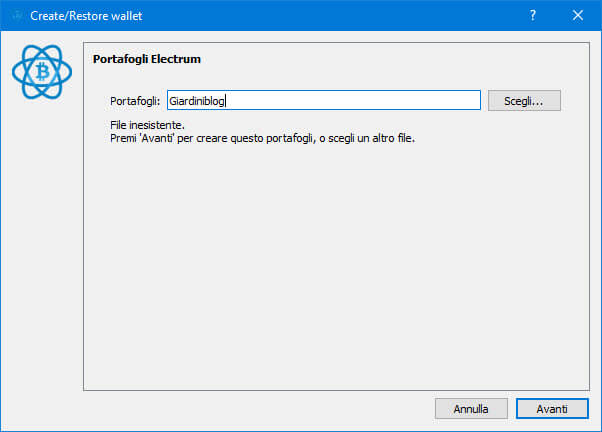Open file chooser with Scegli... button
This screenshot has height=432, width=602.
(x=524, y=101)
